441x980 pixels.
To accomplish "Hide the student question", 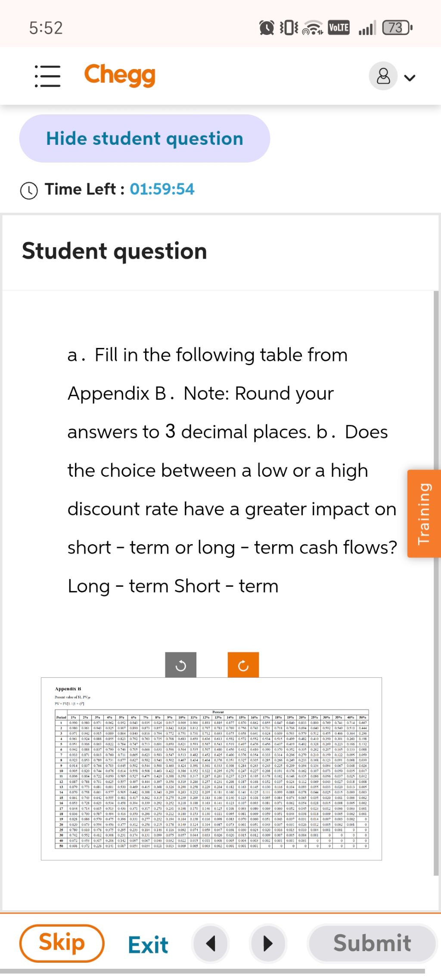I will tap(145, 138).
